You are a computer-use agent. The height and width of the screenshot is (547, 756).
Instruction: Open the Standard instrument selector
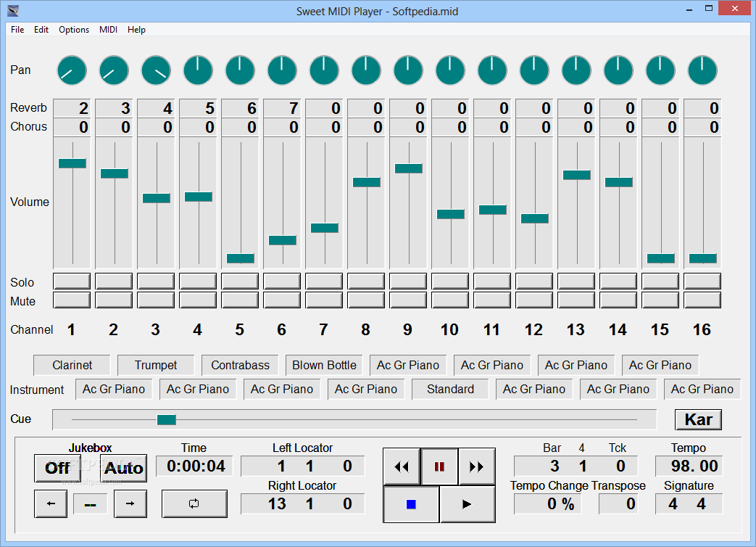click(450, 390)
